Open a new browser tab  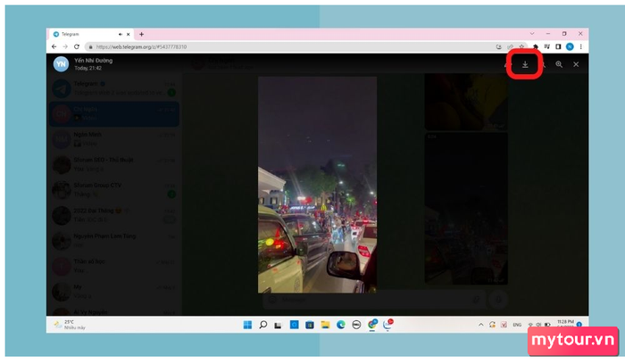[x=141, y=34]
